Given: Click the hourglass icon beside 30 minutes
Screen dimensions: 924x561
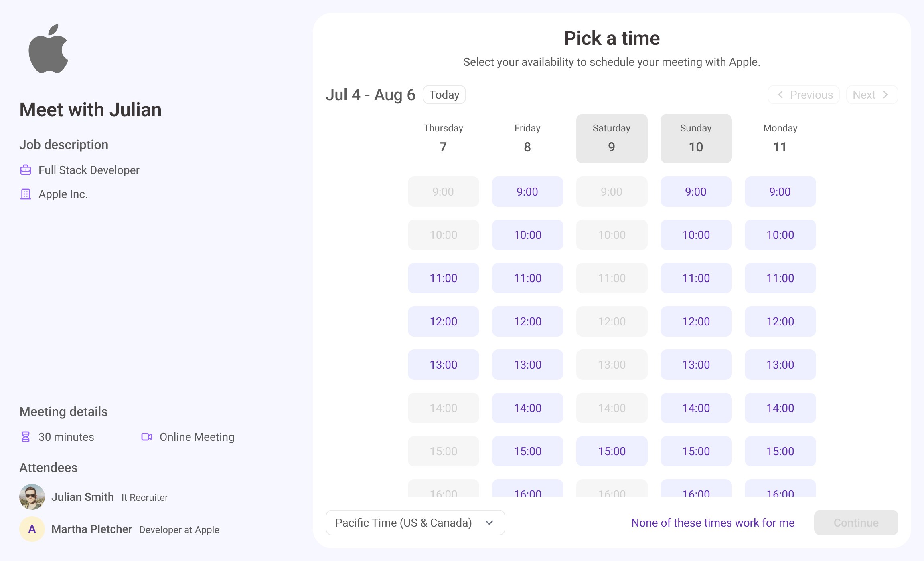Looking at the screenshot, I should [x=26, y=437].
